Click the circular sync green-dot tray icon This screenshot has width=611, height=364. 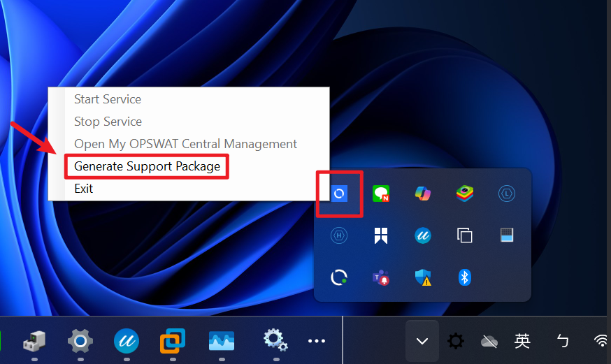pyautogui.click(x=339, y=277)
